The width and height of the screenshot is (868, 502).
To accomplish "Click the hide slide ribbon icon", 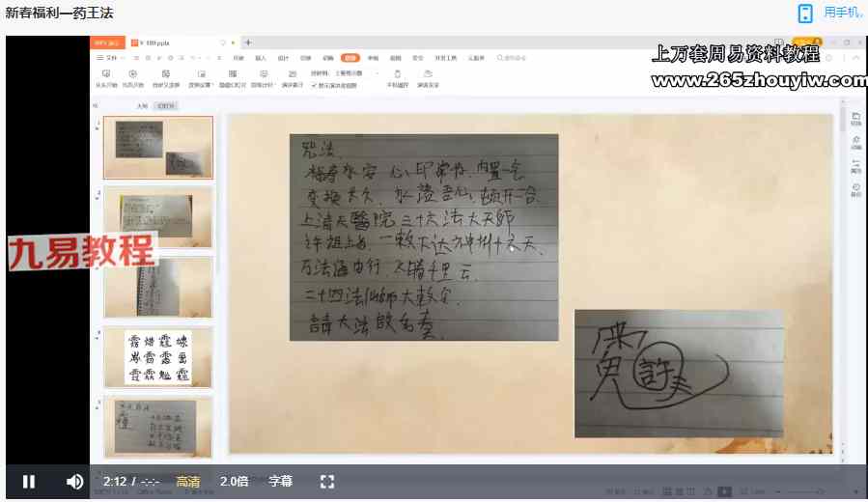I will [x=232, y=74].
